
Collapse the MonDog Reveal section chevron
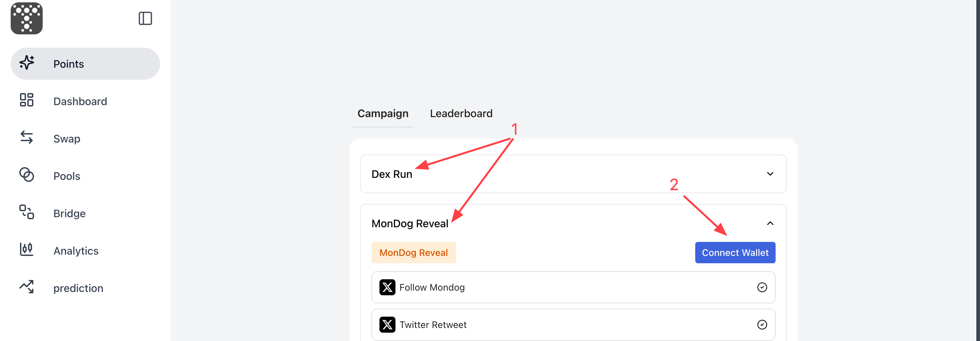[770, 224]
